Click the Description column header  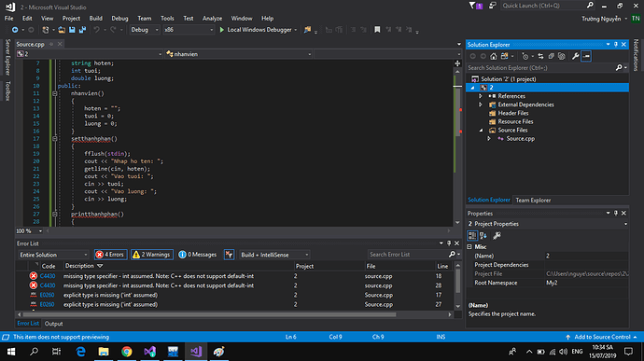[79, 266]
